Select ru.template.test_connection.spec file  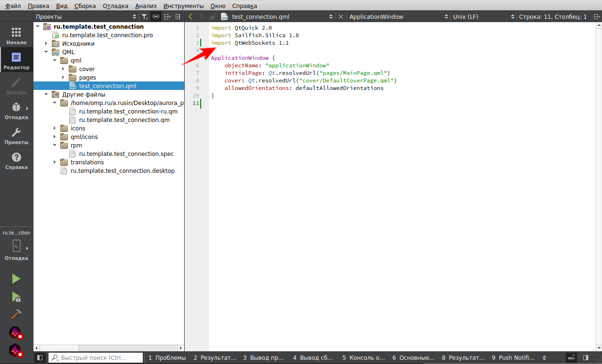tap(126, 154)
